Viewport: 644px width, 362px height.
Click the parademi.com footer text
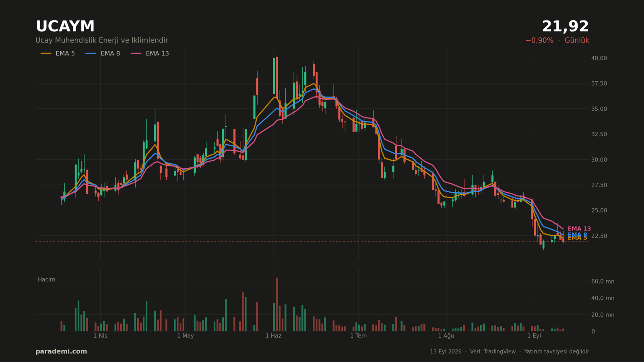click(x=61, y=352)
